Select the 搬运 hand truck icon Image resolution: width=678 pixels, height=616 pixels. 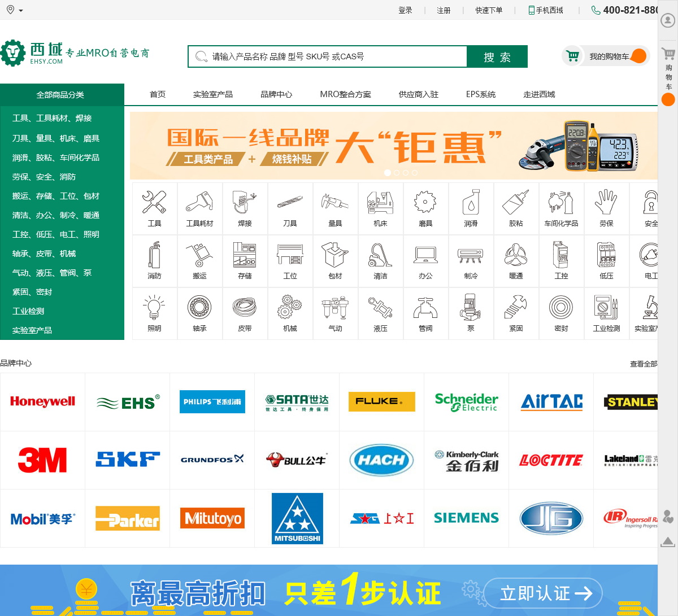(199, 255)
